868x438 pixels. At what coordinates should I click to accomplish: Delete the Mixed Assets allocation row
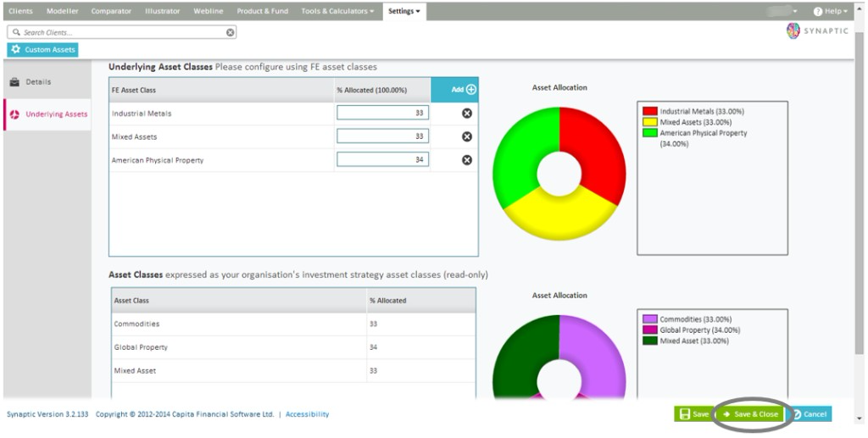466,136
